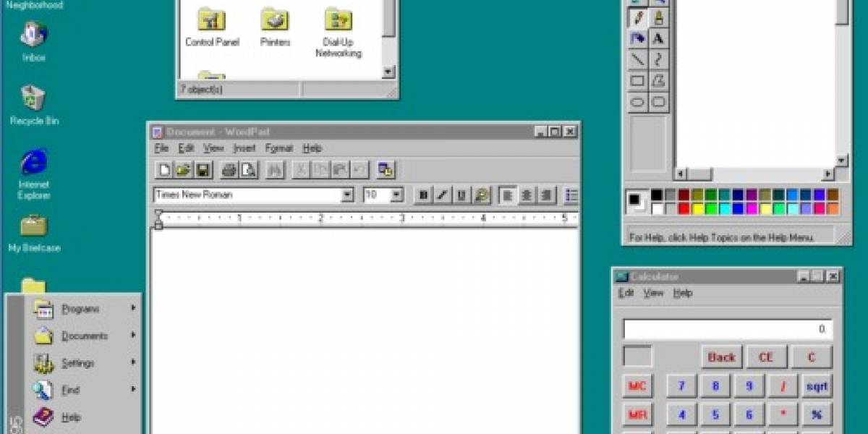Viewport: 868px width, 434px height.
Task: Select the Rectangle tool in Paint
Action: click(x=637, y=81)
